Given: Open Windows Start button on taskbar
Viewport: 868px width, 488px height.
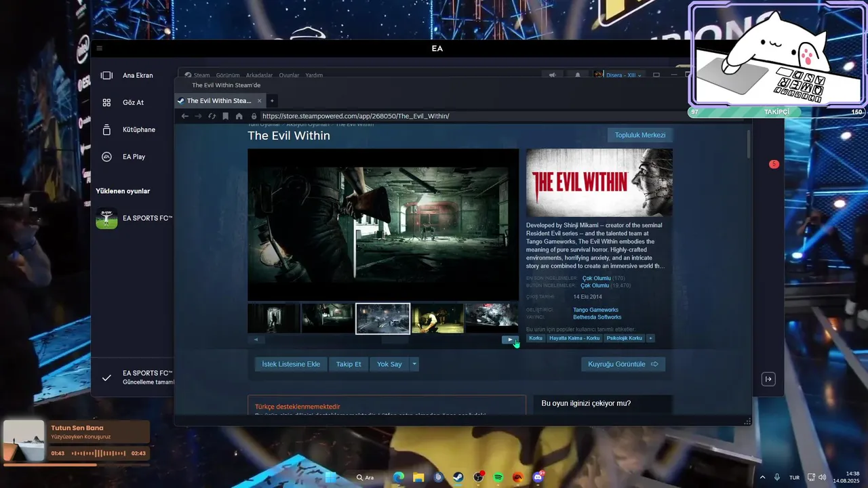Looking at the screenshot, I should point(331,477).
